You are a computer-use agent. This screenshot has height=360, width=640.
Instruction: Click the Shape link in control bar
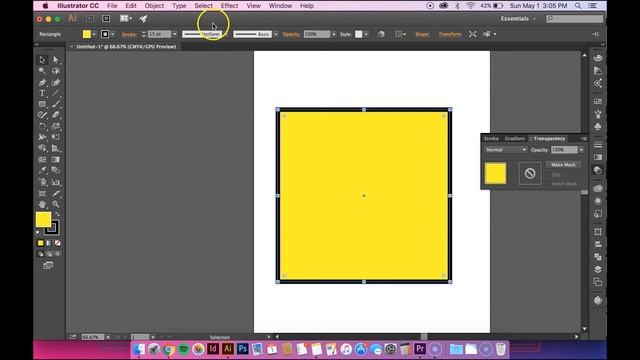tap(422, 34)
